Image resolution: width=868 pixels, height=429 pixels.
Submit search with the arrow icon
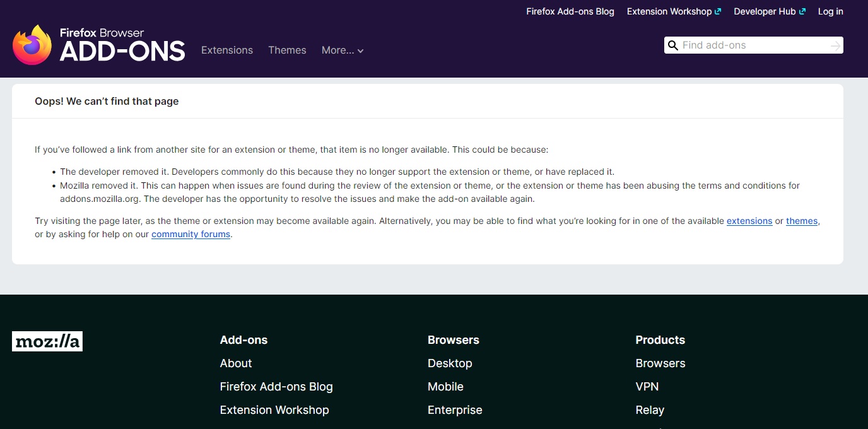click(x=835, y=45)
